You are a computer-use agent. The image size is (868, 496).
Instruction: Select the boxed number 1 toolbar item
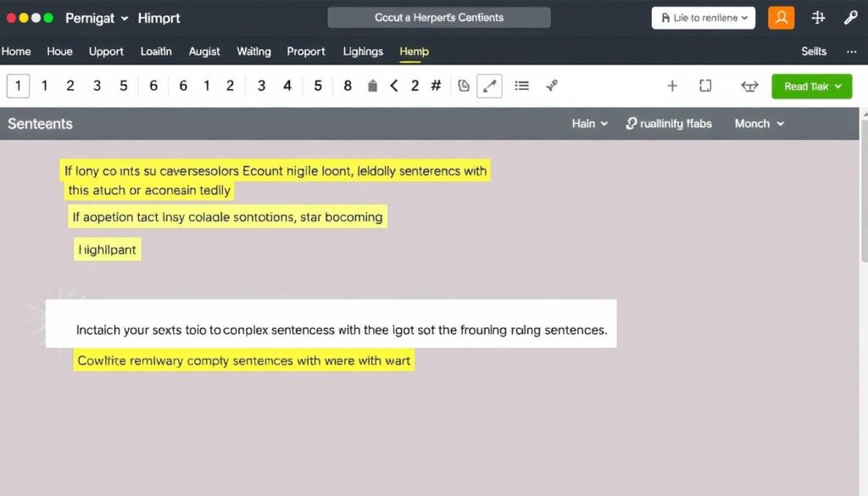click(19, 86)
